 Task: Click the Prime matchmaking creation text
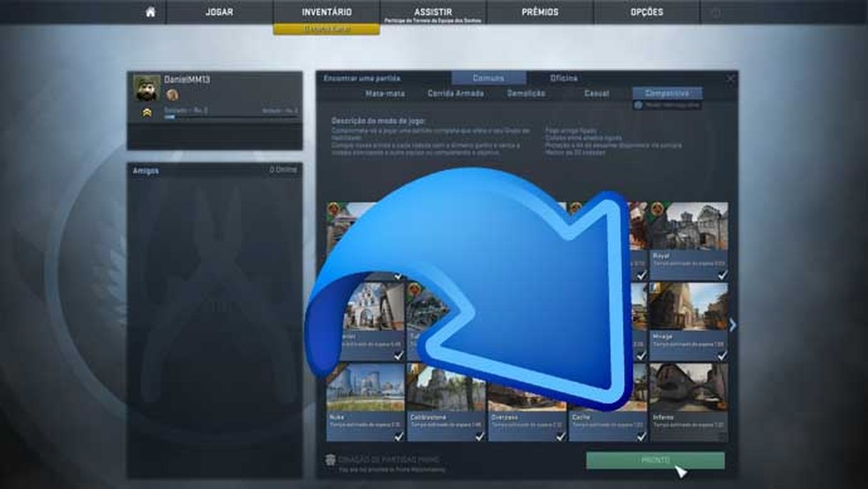[389, 460]
